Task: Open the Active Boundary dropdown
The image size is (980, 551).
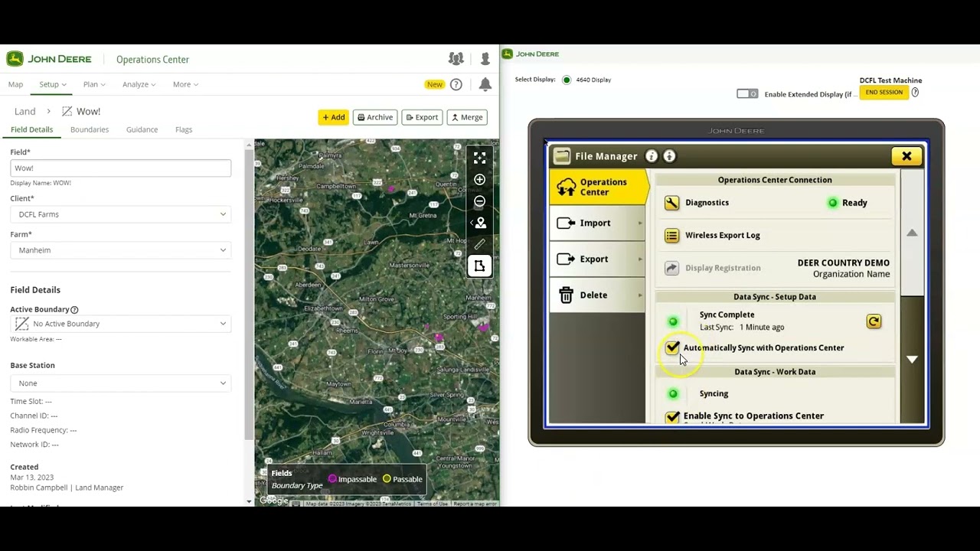Action: (x=121, y=324)
